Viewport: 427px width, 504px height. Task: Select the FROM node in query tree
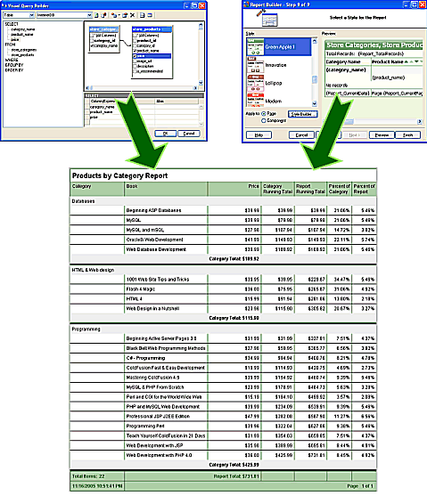click(10, 45)
